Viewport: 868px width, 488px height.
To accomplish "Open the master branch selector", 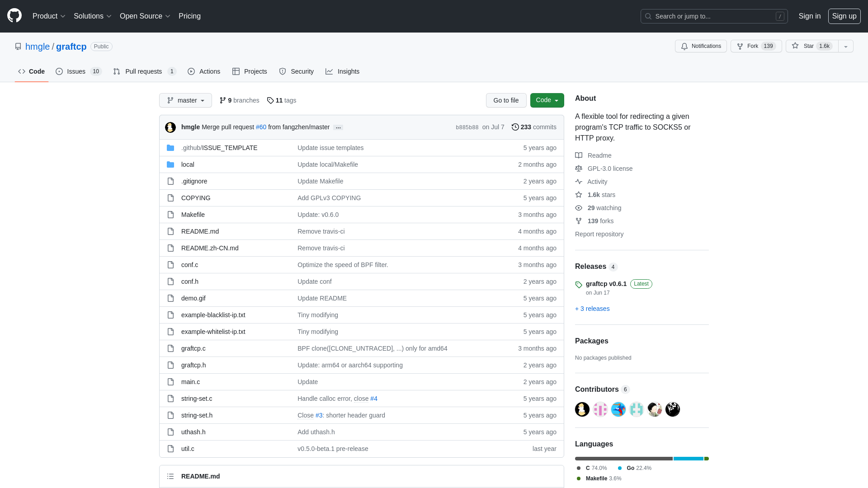I will pos(185,100).
